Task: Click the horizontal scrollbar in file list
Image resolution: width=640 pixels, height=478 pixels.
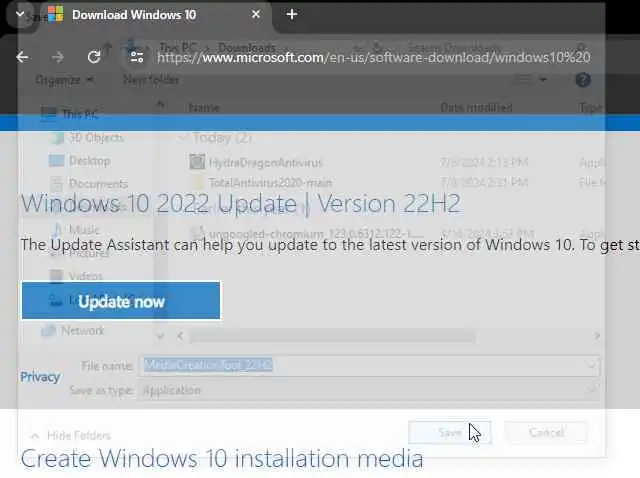Action: click(333, 336)
